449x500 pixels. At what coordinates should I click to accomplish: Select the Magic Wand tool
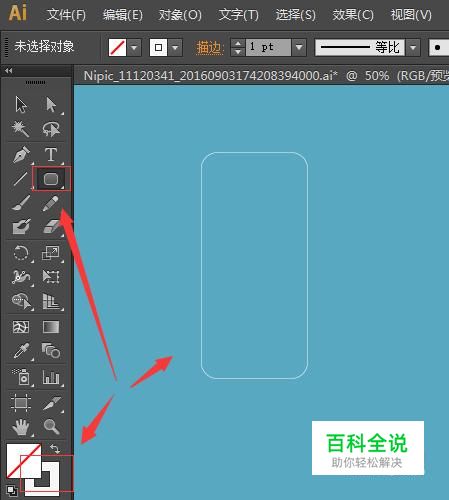pyautogui.click(x=21, y=129)
